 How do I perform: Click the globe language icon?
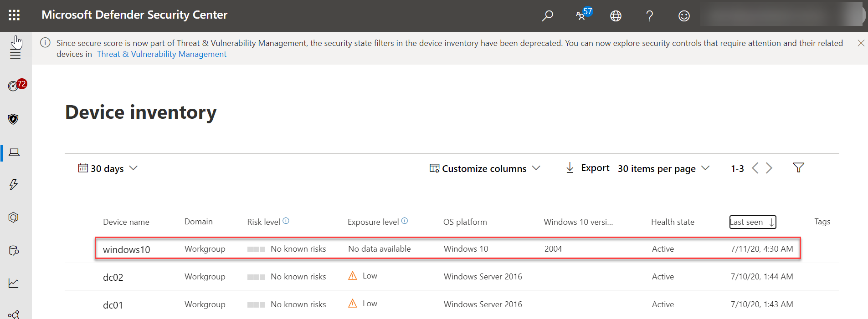(616, 16)
